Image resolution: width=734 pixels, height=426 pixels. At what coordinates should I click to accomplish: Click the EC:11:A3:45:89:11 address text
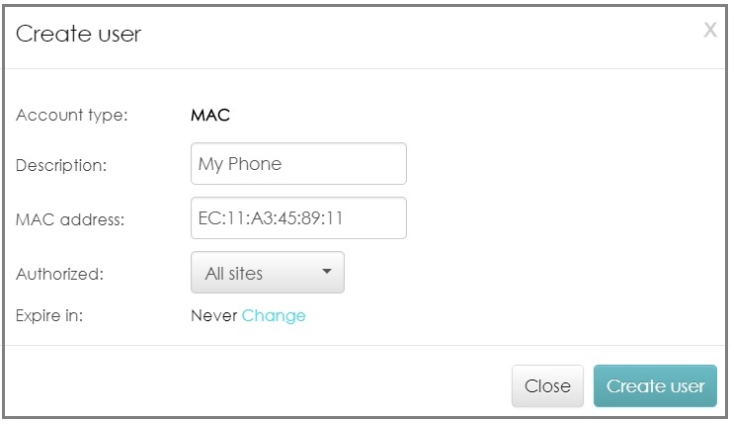pyautogui.click(x=277, y=218)
